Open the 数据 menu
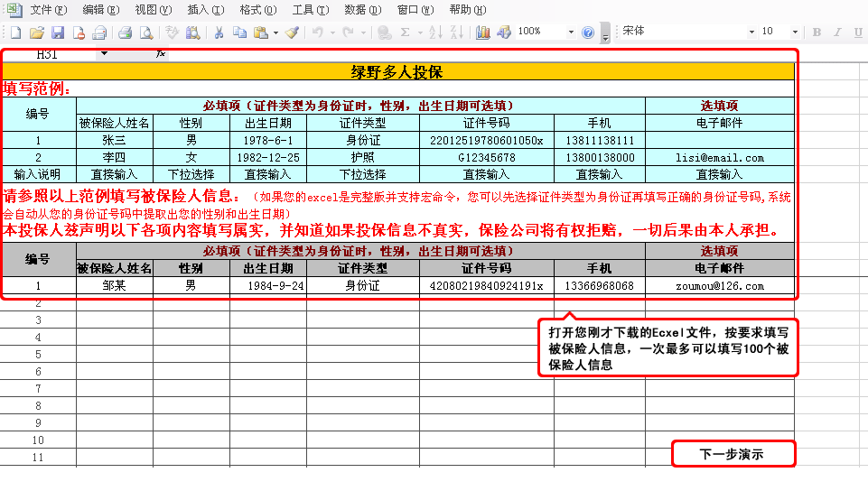The image size is (868, 491). [x=360, y=10]
